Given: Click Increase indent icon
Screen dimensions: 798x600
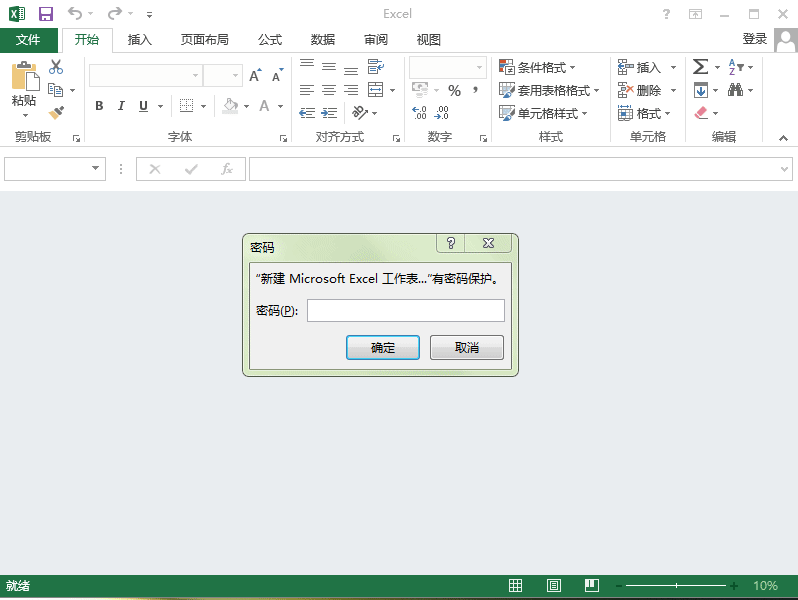Looking at the screenshot, I should coord(329,113).
